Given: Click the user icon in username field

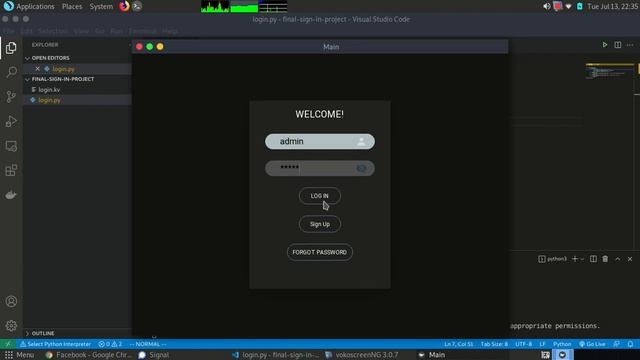Looking at the screenshot, I should click(x=361, y=142).
